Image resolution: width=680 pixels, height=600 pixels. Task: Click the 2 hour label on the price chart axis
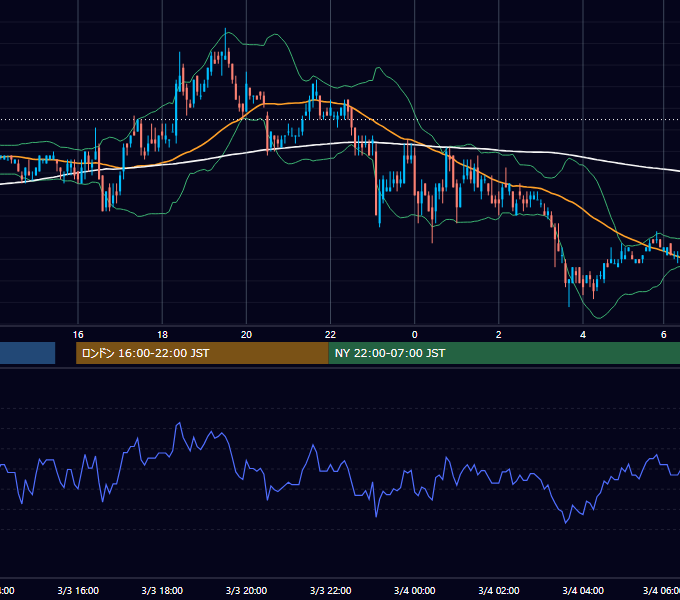pyautogui.click(x=499, y=334)
